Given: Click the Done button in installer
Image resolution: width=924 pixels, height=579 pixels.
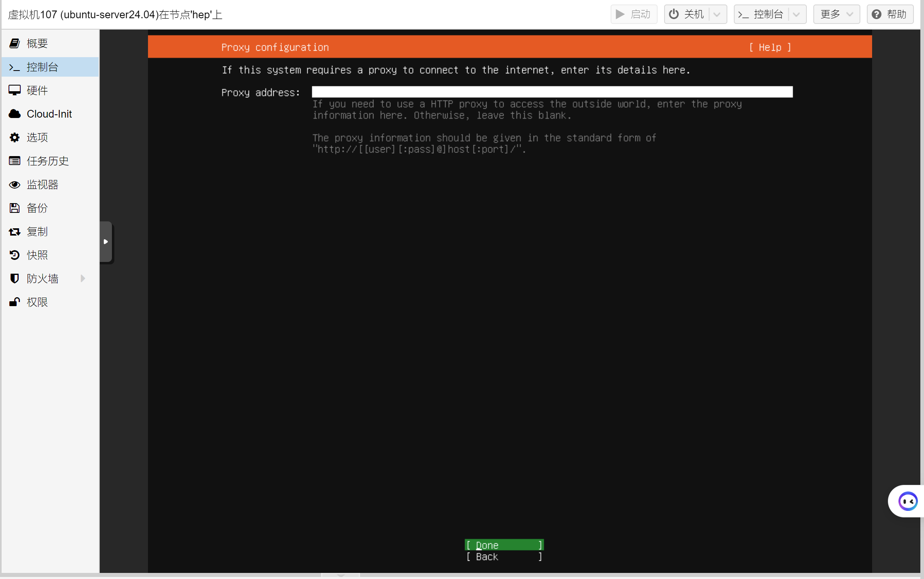Looking at the screenshot, I should 504,545.
